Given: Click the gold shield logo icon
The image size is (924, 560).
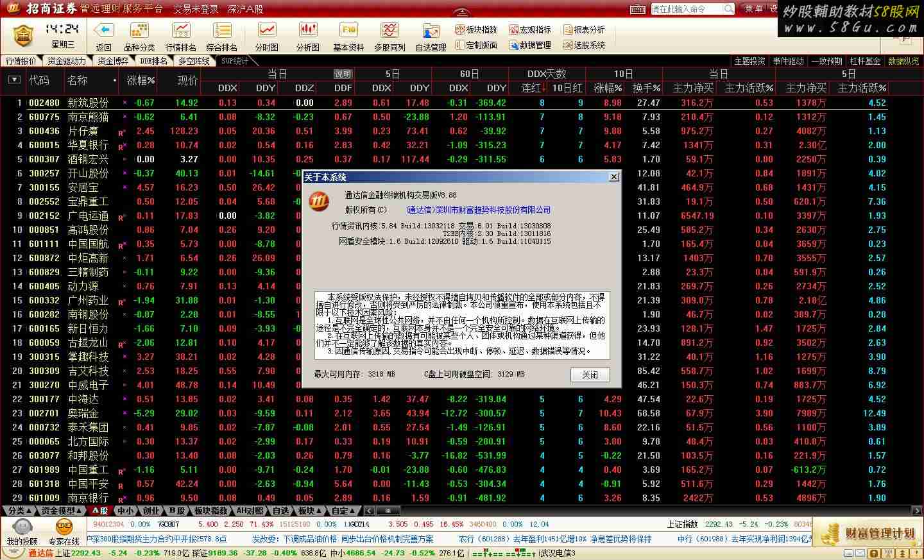Looking at the screenshot, I should coord(24,36).
